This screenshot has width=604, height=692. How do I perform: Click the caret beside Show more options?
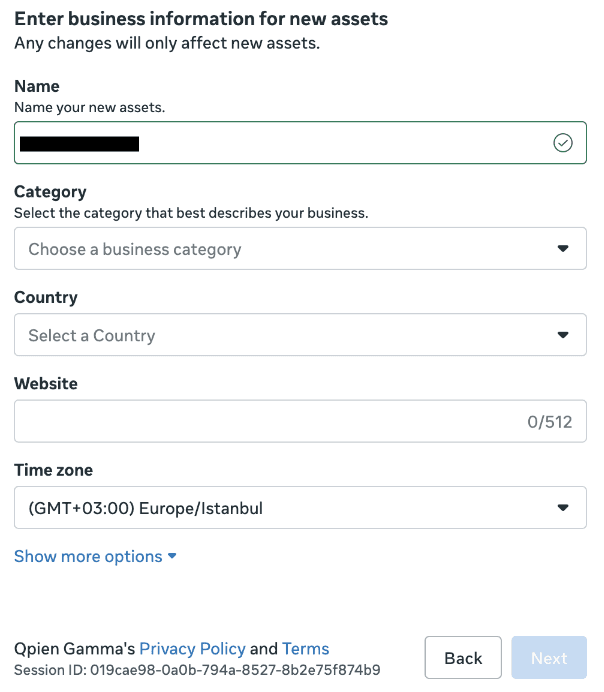[x=172, y=557]
